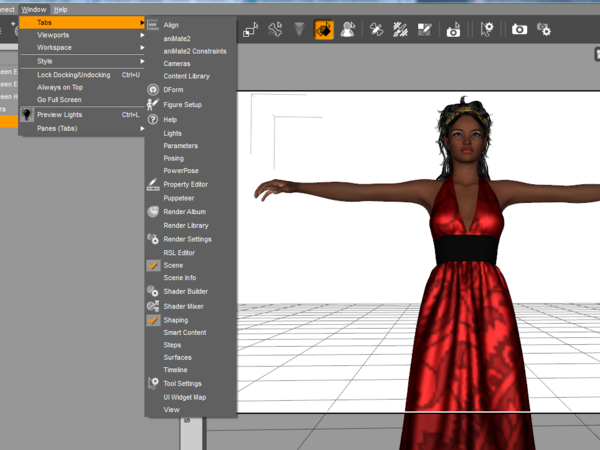
Task: Open the Scene Info tab
Action: click(x=191, y=278)
